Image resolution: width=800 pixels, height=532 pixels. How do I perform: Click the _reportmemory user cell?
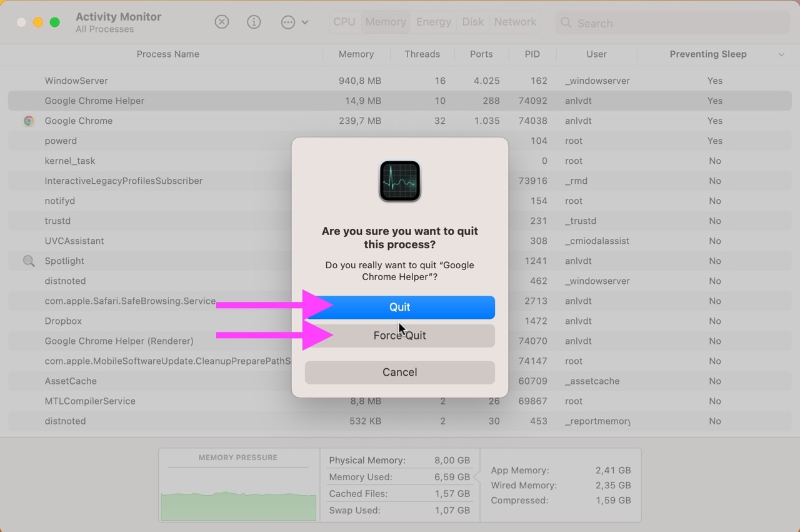[x=597, y=421]
